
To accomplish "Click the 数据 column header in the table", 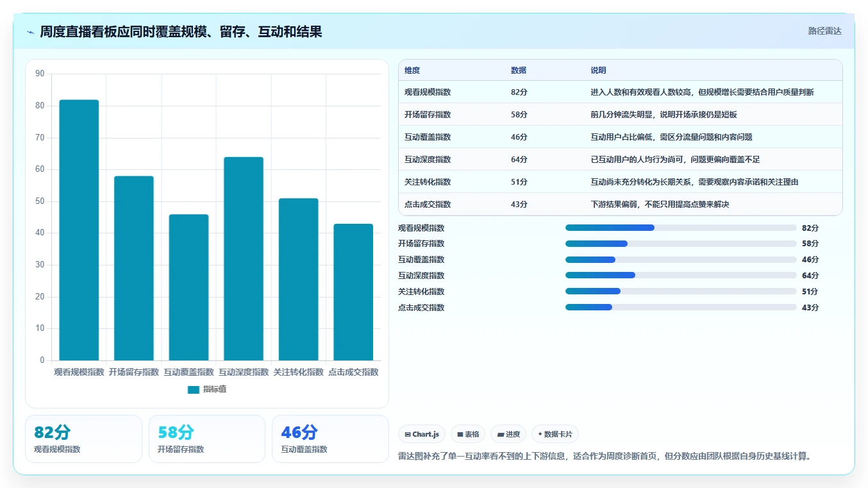I will coord(519,71).
